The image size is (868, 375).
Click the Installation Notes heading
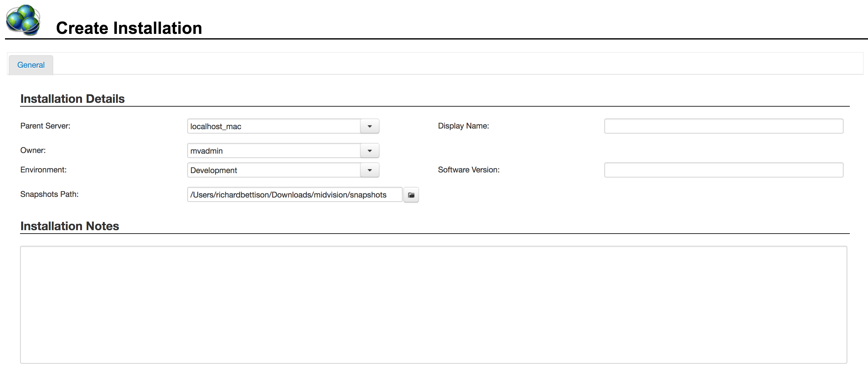[70, 226]
